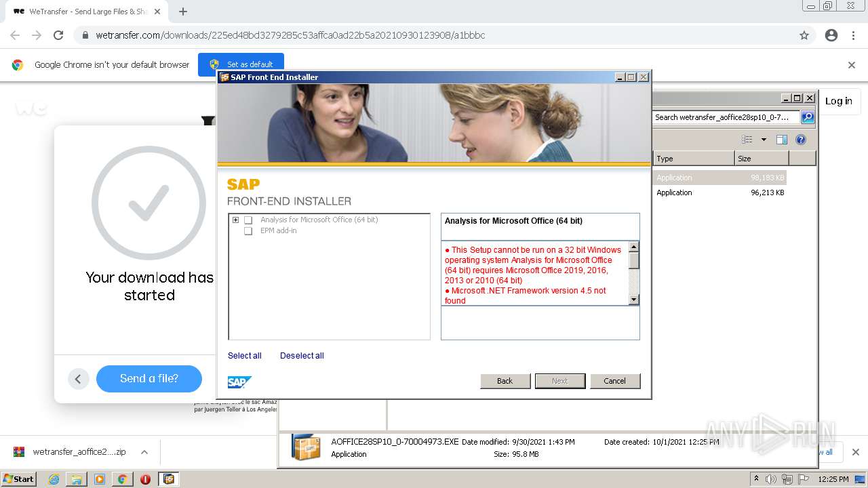Bookmark this page with star icon

(804, 35)
